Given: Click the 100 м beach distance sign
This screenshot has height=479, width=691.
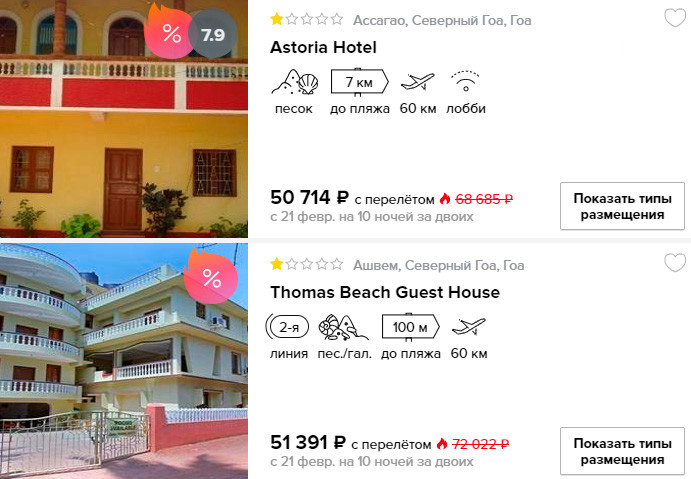Looking at the screenshot, I should tap(410, 327).
